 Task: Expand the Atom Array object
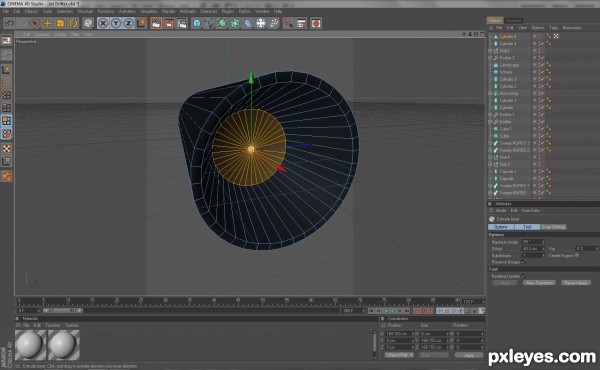pos(491,93)
